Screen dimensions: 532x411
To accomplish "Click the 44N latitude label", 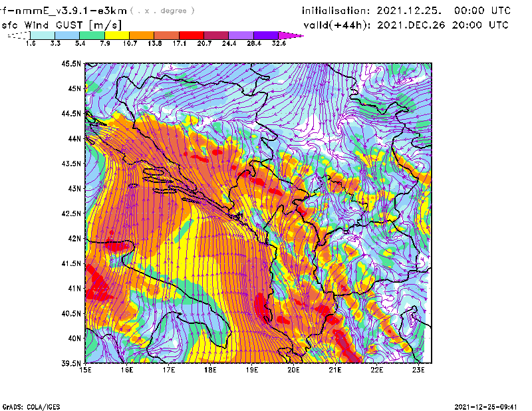I will click(x=74, y=138).
